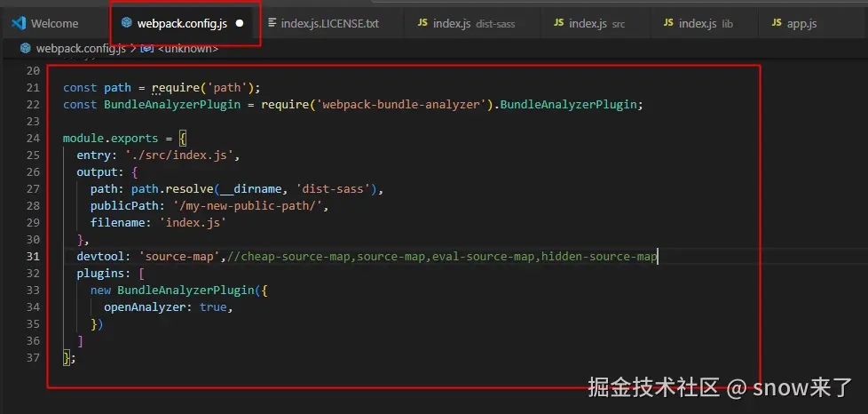Click the symbol icon before <unknown> breadcrumb
The height and width of the screenshot is (414, 868).
[x=147, y=49]
